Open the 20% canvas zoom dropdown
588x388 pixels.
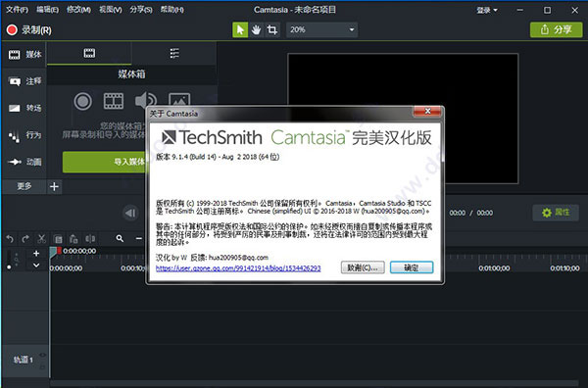point(321,29)
